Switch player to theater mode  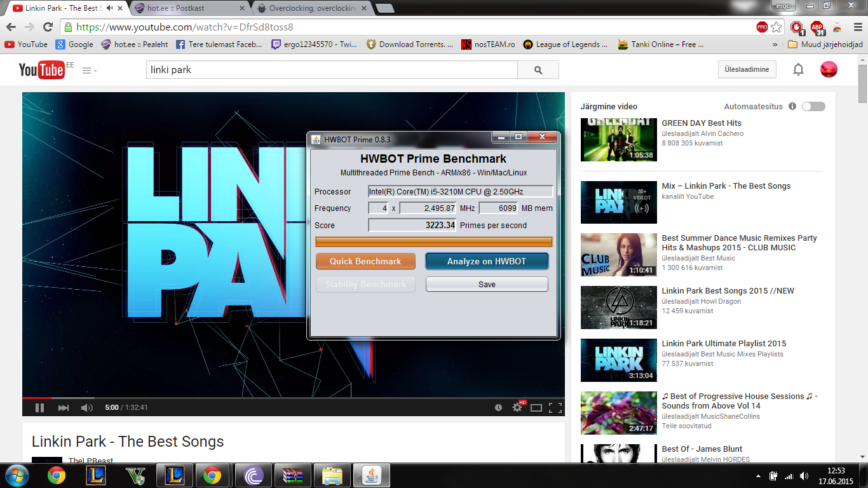tap(536, 408)
